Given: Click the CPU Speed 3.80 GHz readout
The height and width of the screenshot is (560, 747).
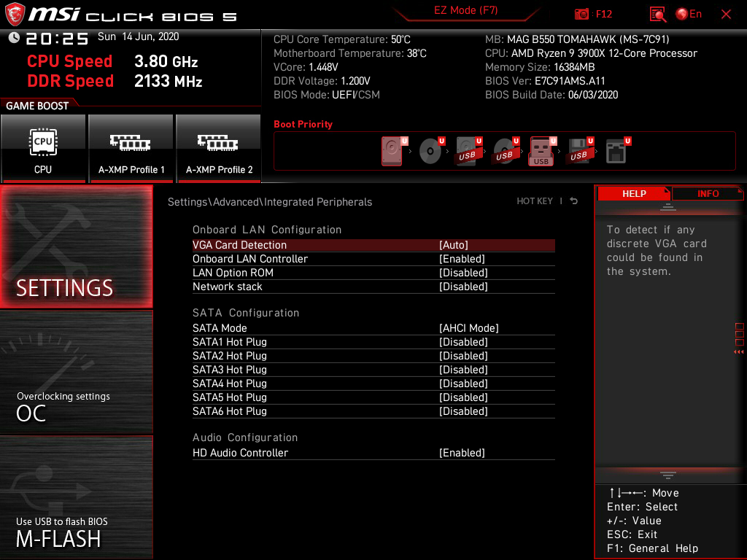Looking at the screenshot, I should 112,61.
